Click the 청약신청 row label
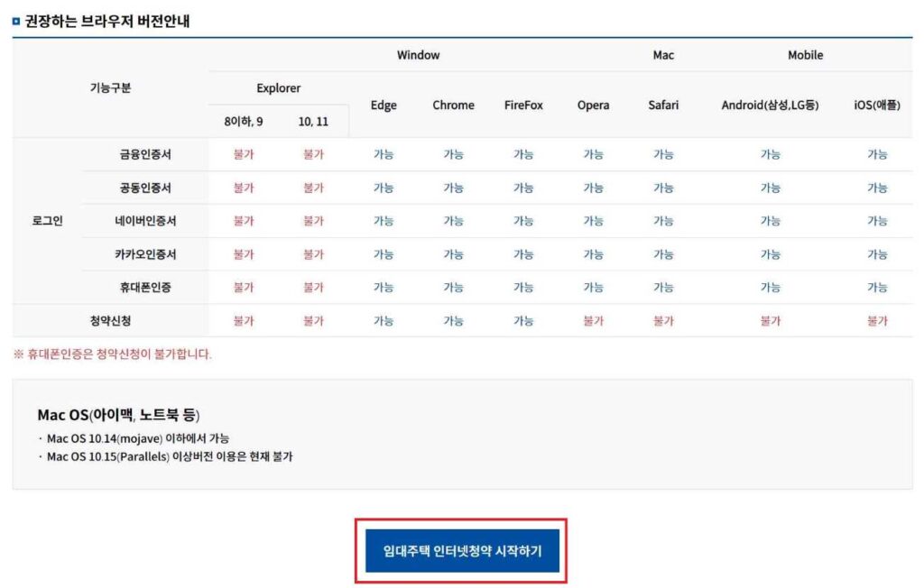The image size is (924, 588). [110, 319]
